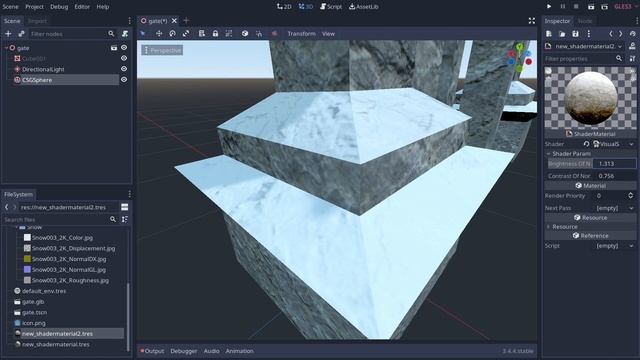Activate the Scale Mode tool
Image resolution: width=640 pixels, height=360 pixels.
tap(186, 33)
